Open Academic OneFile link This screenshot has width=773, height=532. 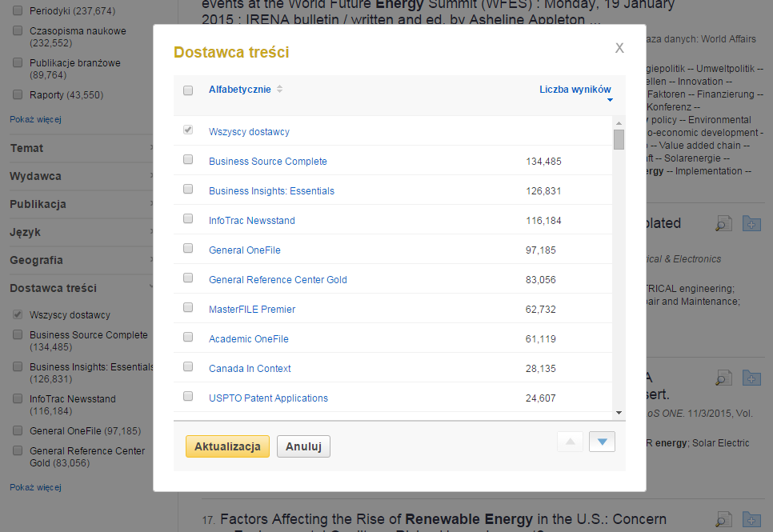(x=248, y=338)
